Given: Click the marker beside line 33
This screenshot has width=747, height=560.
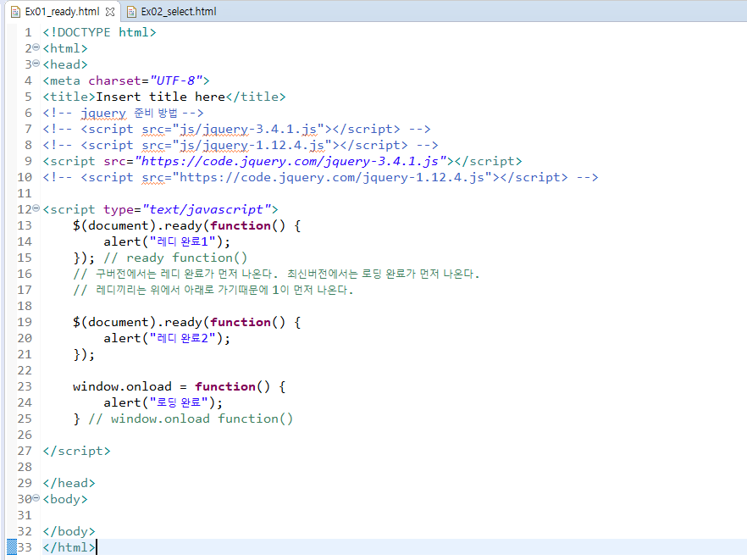Looking at the screenshot, I should (x=12, y=547).
